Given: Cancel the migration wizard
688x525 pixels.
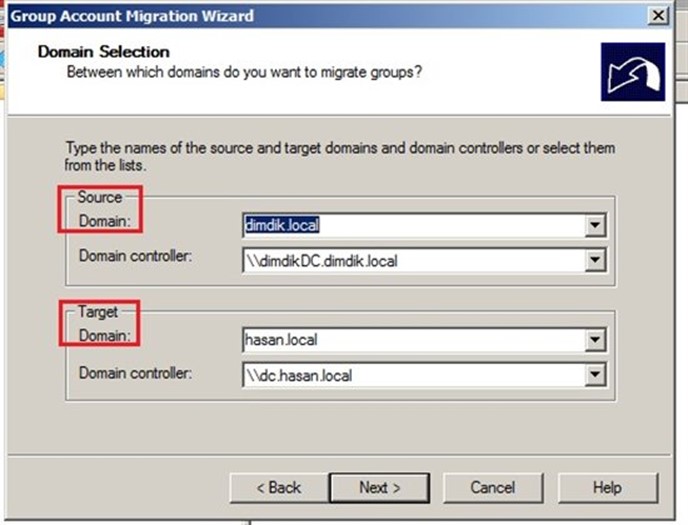Looking at the screenshot, I should tap(493, 488).
